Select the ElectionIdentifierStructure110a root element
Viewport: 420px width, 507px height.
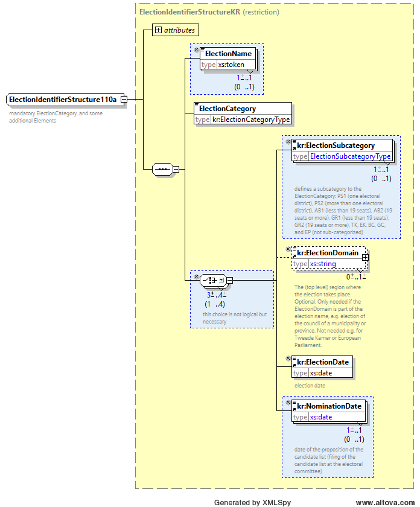[x=65, y=99]
